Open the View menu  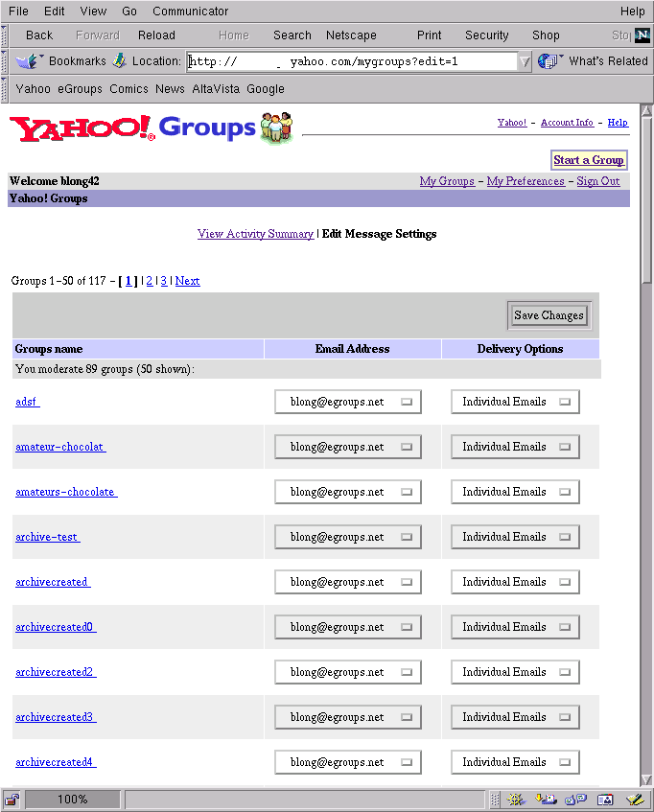pos(93,12)
